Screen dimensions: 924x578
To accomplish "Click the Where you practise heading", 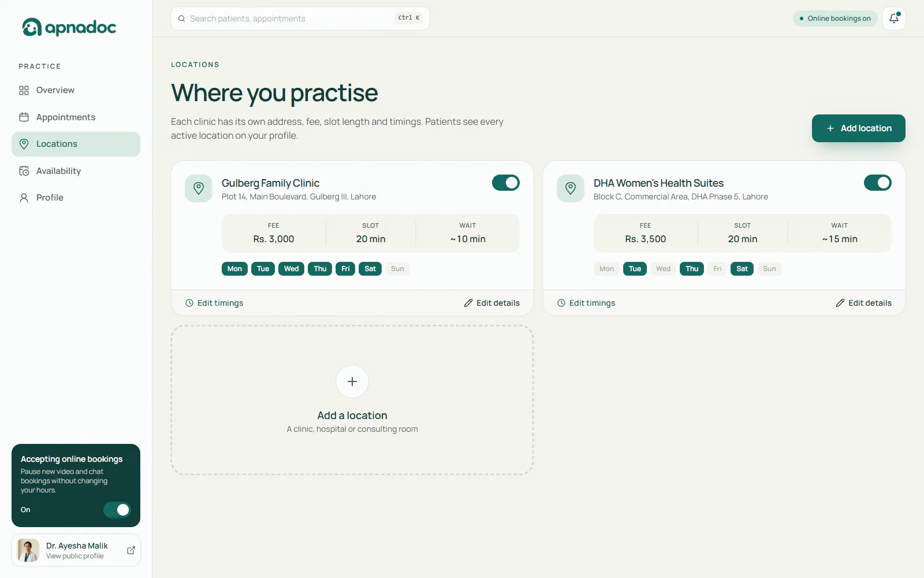I will [274, 93].
